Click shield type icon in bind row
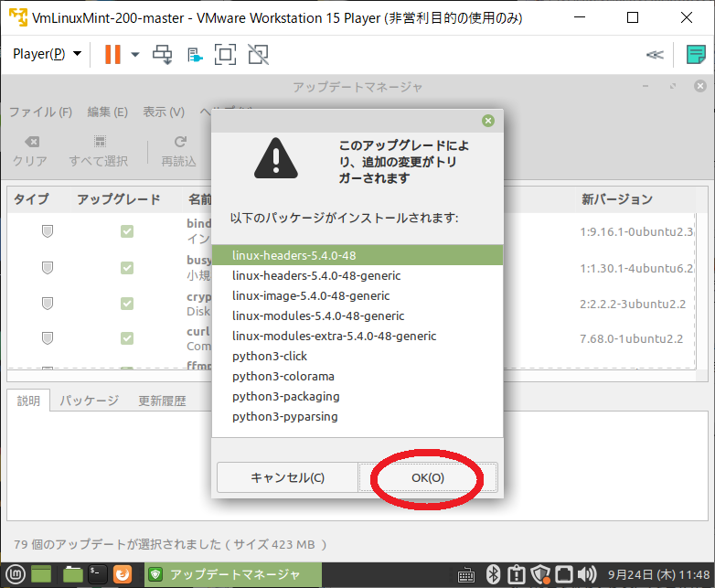 (48, 231)
